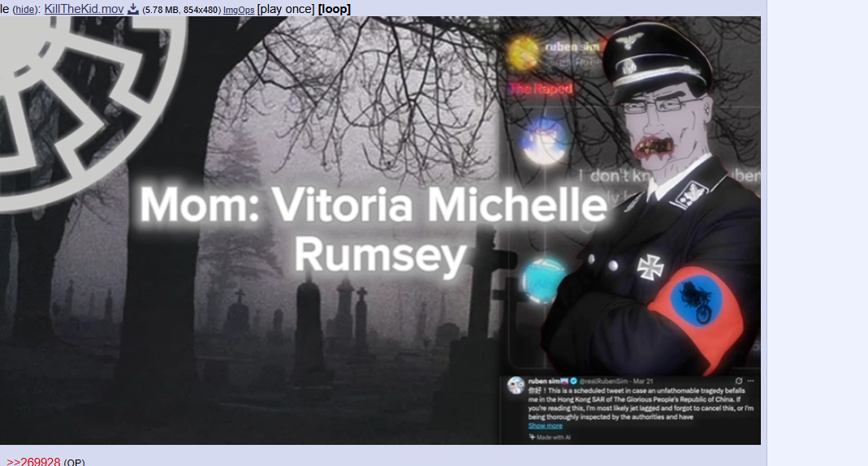Image resolution: width=868 pixels, height=466 pixels.
Task: Open the .mov filename link
Action: click(84, 9)
